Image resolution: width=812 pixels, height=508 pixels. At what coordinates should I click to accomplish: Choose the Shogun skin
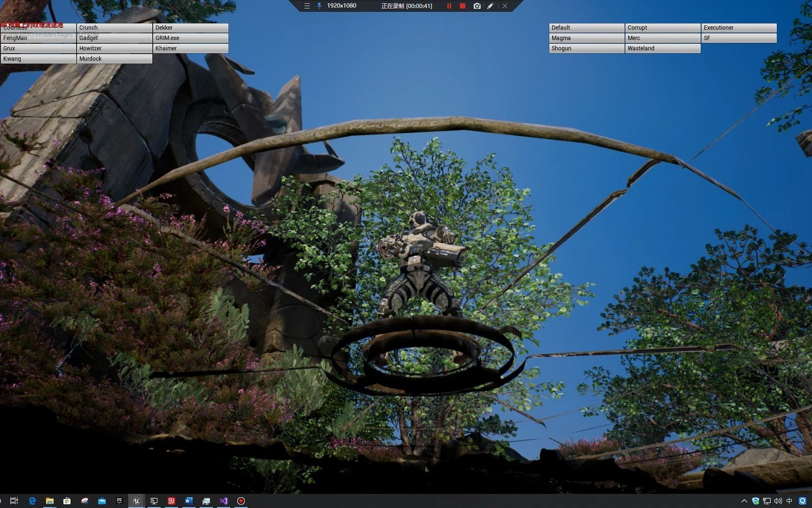(x=586, y=48)
